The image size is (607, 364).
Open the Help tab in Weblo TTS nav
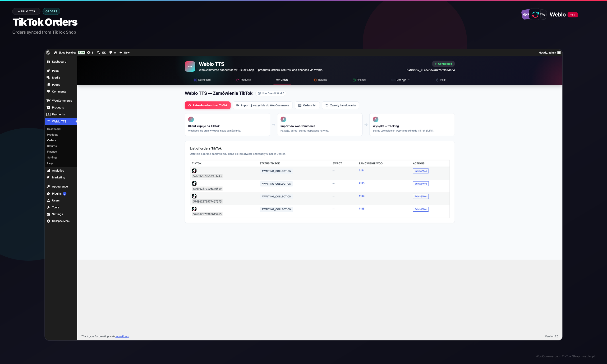coord(441,80)
